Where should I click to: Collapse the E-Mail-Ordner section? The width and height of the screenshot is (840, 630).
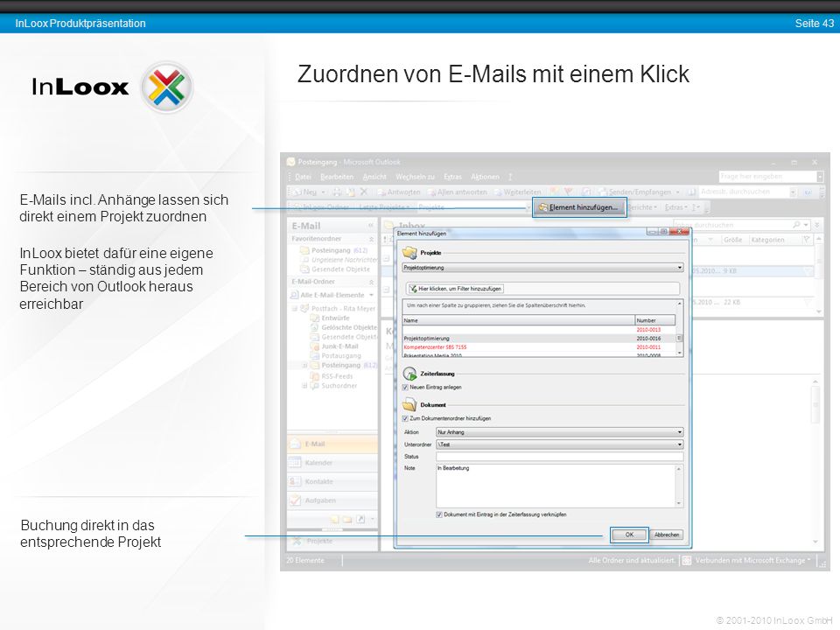click(x=371, y=281)
